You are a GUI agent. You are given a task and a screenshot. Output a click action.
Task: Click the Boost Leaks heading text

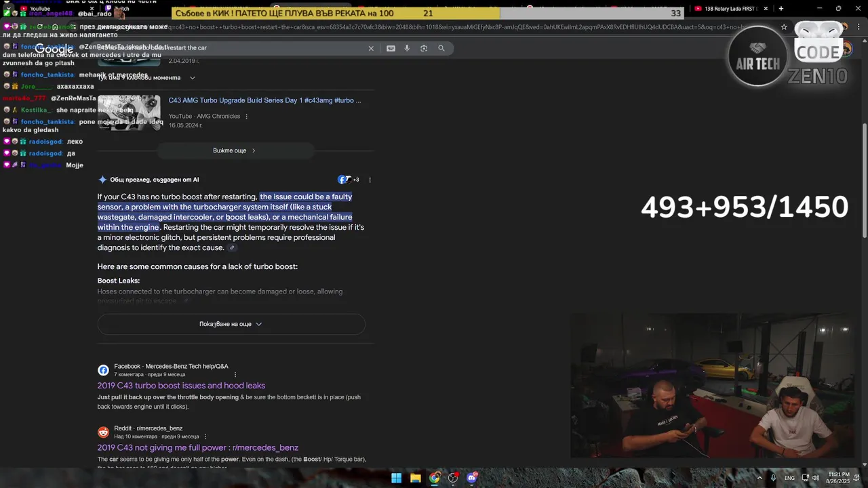(x=119, y=281)
